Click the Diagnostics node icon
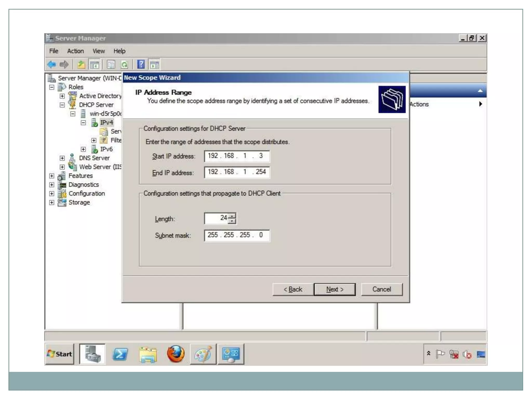 coord(62,185)
